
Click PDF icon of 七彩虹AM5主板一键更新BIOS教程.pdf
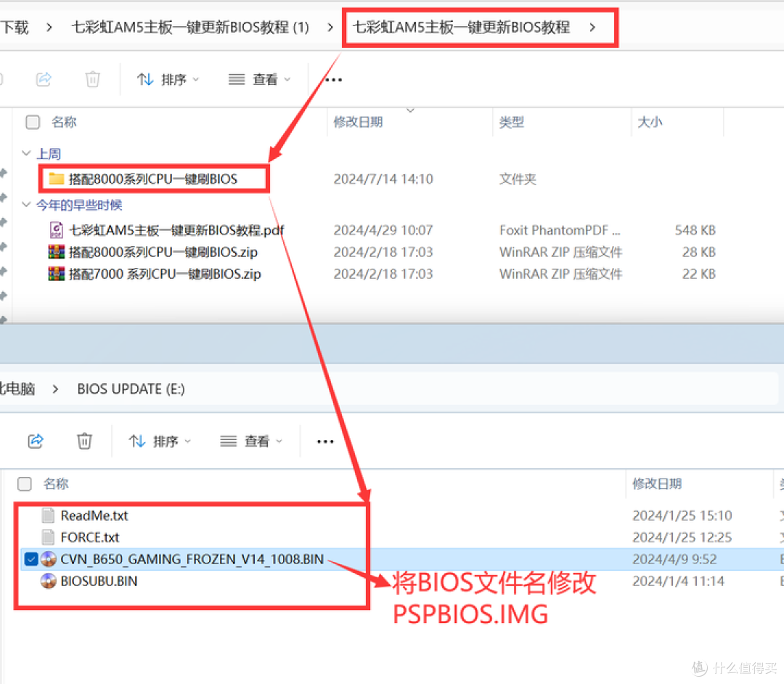pyautogui.click(x=56, y=230)
